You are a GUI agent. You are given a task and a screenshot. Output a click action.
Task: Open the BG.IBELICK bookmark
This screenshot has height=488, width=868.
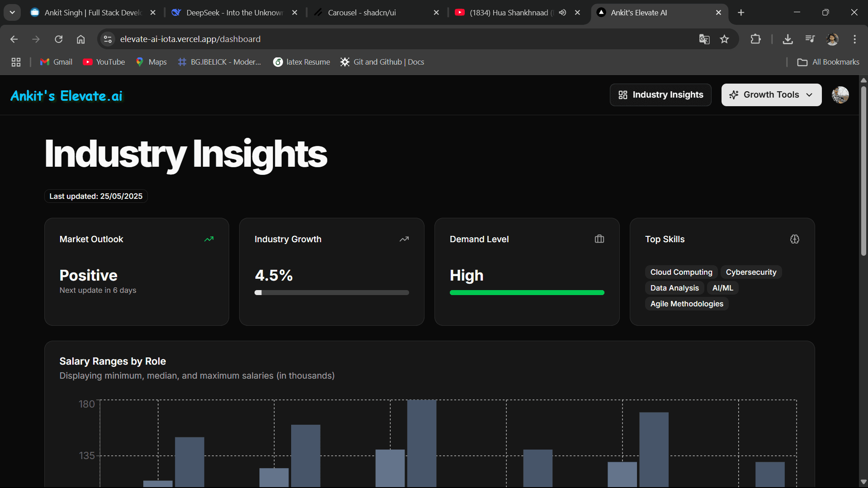220,62
